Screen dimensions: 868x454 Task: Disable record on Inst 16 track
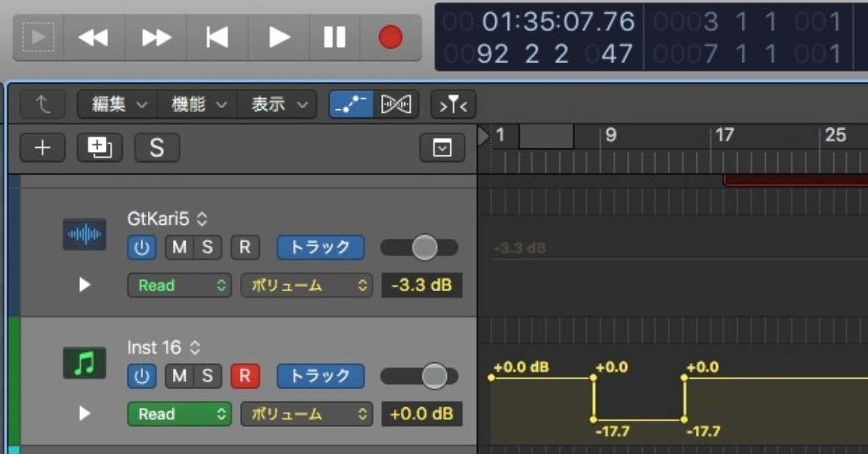point(245,376)
